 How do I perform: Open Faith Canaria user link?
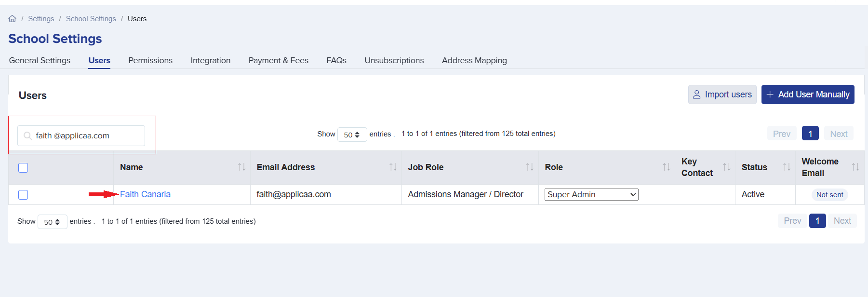tap(145, 194)
